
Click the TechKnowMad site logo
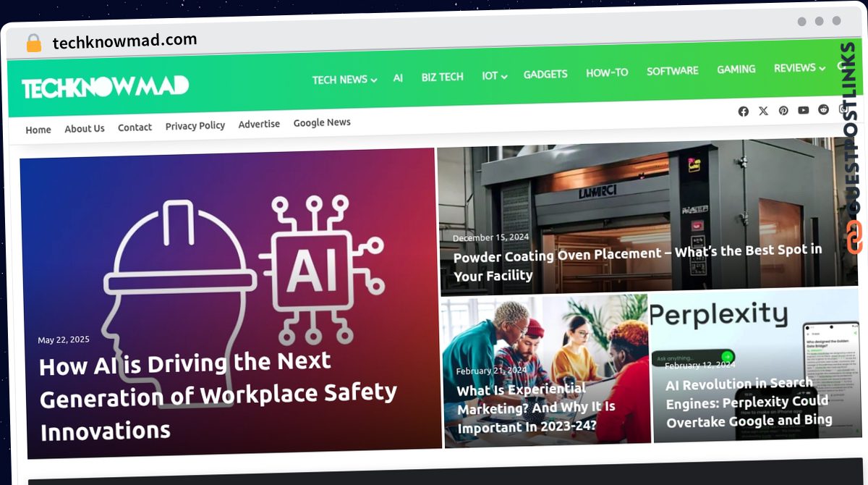tap(105, 87)
